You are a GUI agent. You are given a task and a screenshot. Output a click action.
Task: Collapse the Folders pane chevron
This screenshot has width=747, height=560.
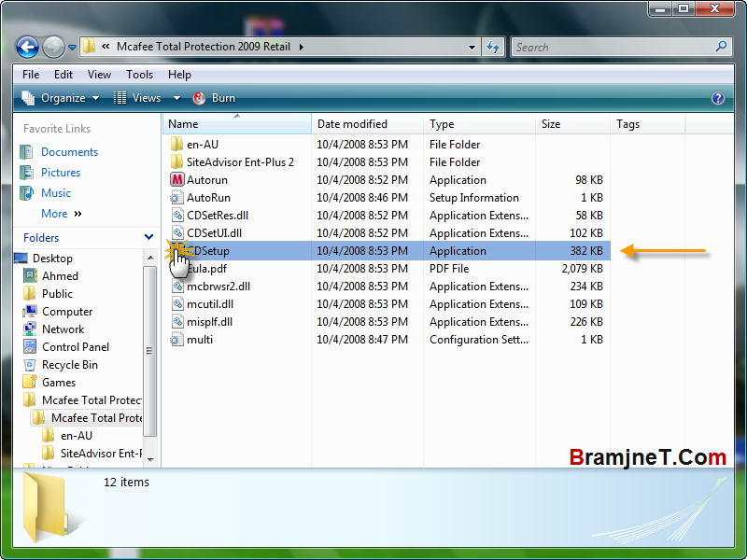148,237
